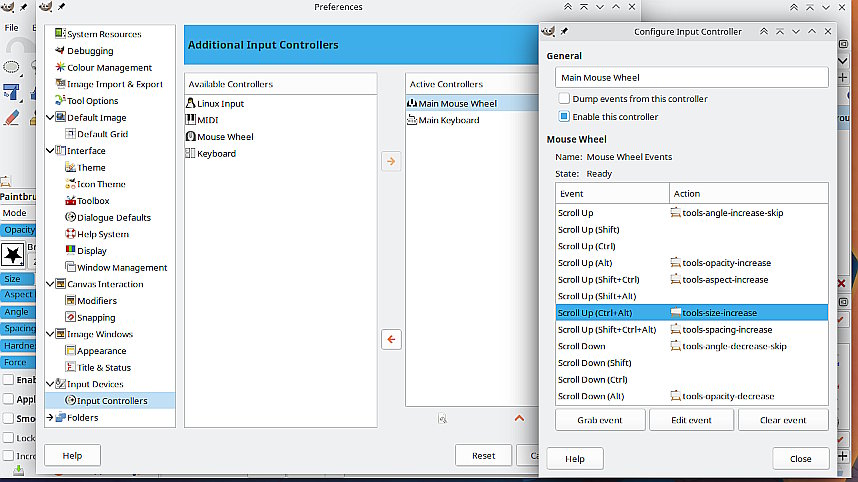Click the Help System lifebuoy icon
This screenshot has height=482, width=858.
coord(70,234)
